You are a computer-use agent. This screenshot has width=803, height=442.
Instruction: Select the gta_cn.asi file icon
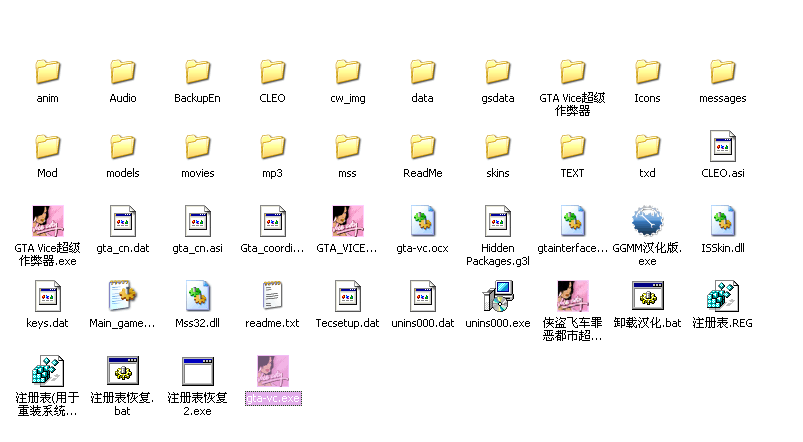click(x=198, y=221)
